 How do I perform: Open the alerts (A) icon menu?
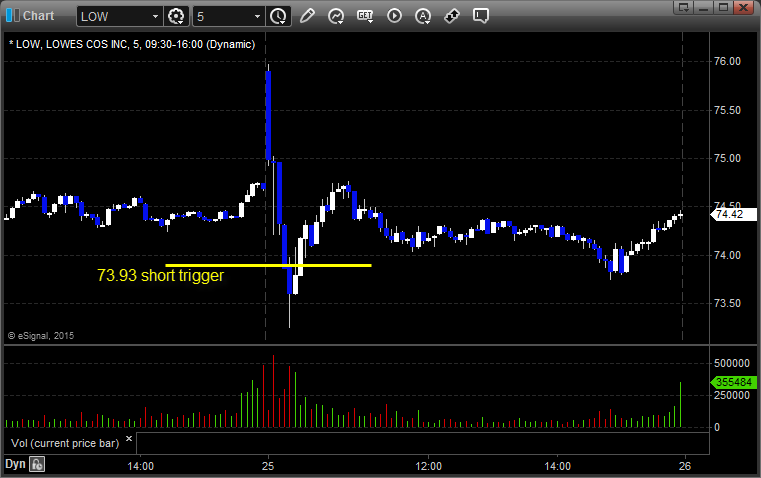(x=423, y=16)
